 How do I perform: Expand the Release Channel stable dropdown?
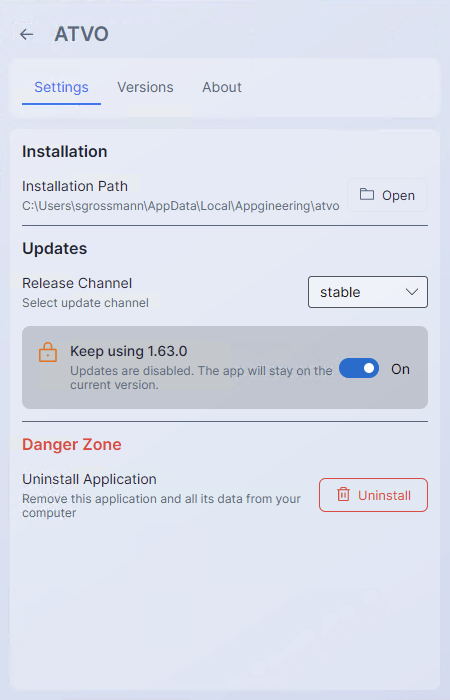coord(368,292)
